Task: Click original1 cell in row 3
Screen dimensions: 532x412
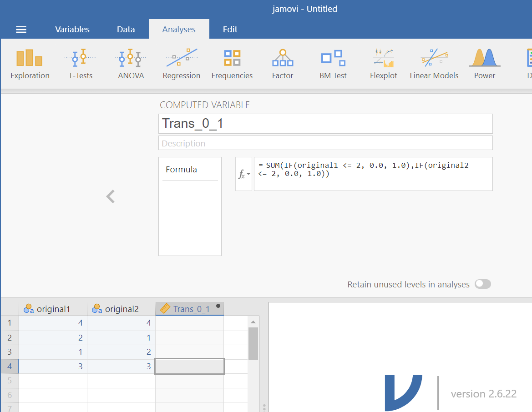Action: 53,352
